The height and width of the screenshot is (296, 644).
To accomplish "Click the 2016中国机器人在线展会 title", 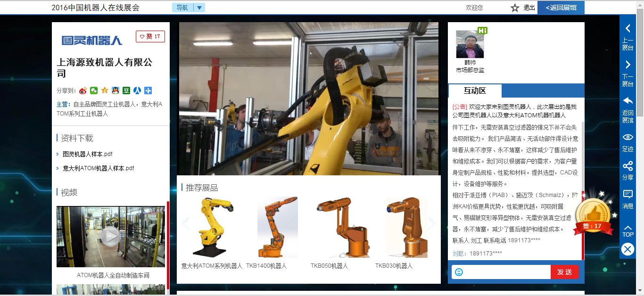I will click(95, 8).
